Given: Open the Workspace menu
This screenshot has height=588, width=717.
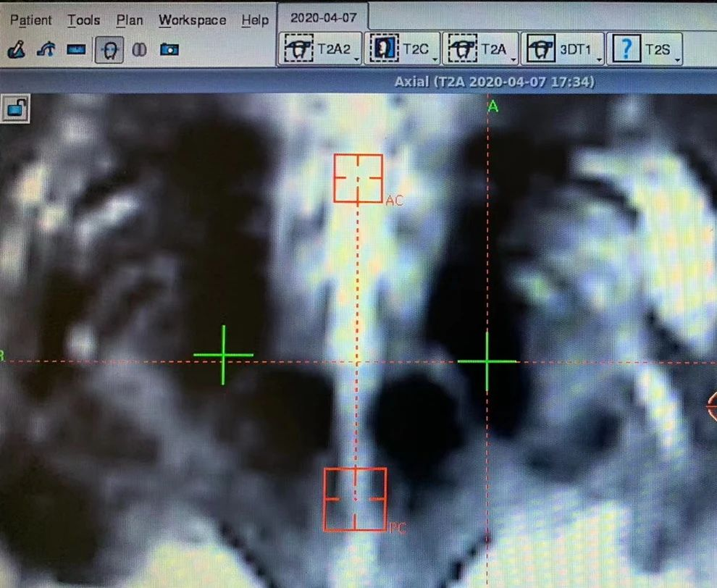Looking at the screenshot, I should click(x=192, y=20).
